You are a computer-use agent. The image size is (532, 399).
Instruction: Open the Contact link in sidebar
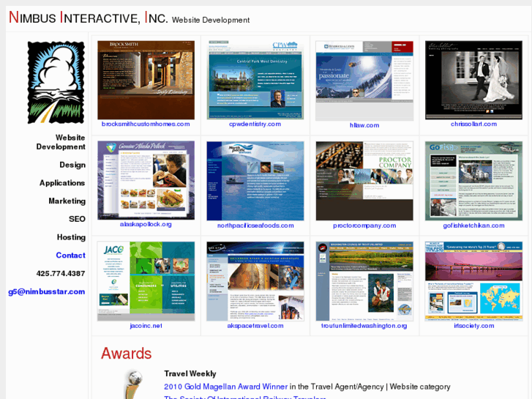[x=70, y=256]
